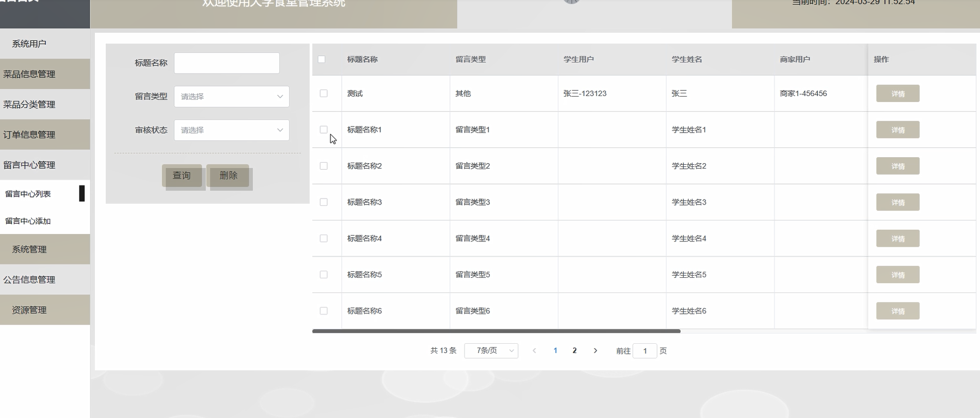This screenshot has width=980, height=418.
Task: Open the 菜品分类管理 sidebar menu
Action: 45,104
